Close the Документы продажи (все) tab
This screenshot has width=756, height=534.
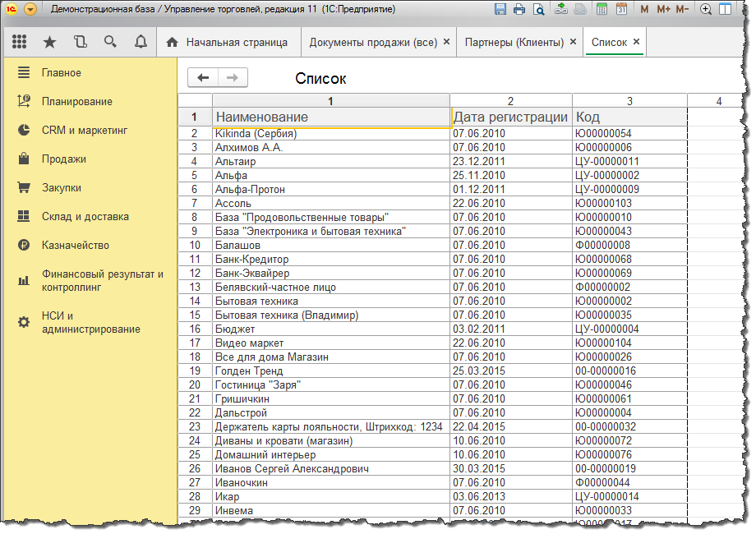point(446,42)
